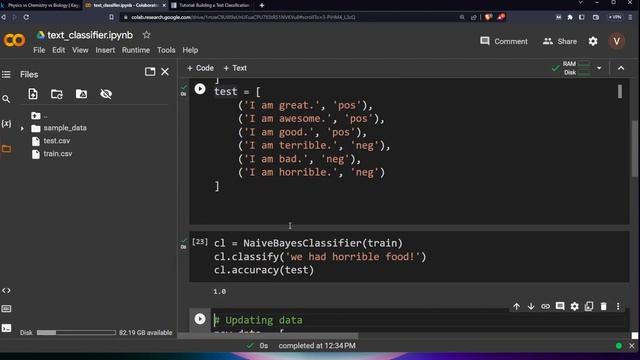Star the text_classifier.ipynb notebook
This screenshot has height=360, width=640.
147,35
